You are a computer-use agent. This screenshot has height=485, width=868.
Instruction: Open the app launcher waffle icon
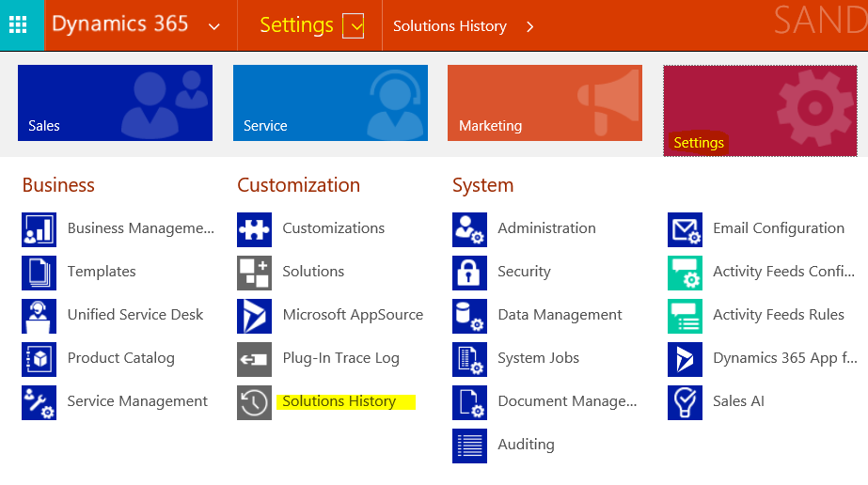coord(18,25)
